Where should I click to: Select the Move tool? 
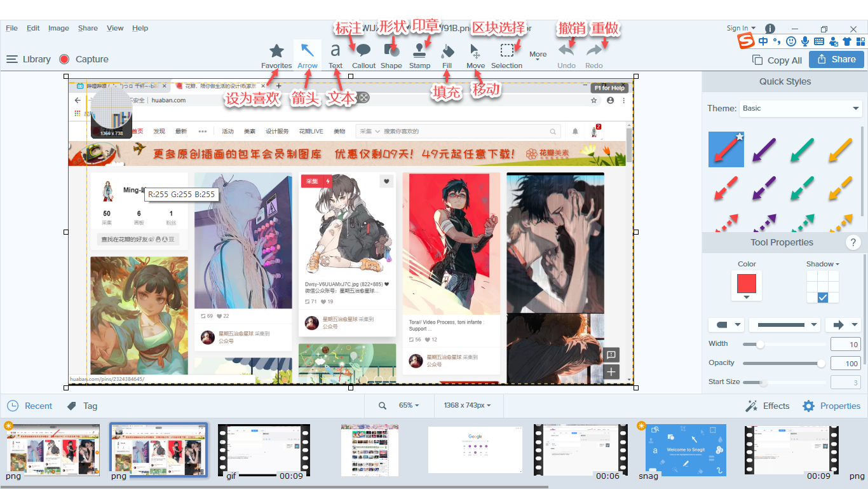point(475,56)
